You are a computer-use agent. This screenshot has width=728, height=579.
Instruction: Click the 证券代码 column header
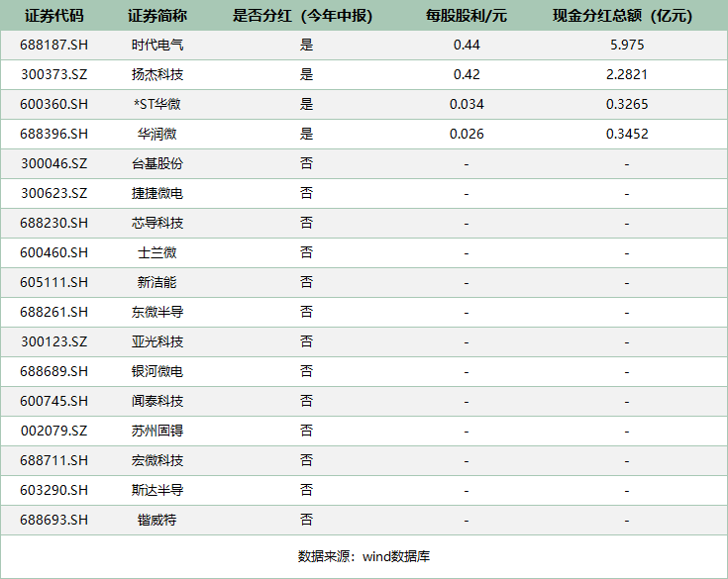tap(53, 16)
